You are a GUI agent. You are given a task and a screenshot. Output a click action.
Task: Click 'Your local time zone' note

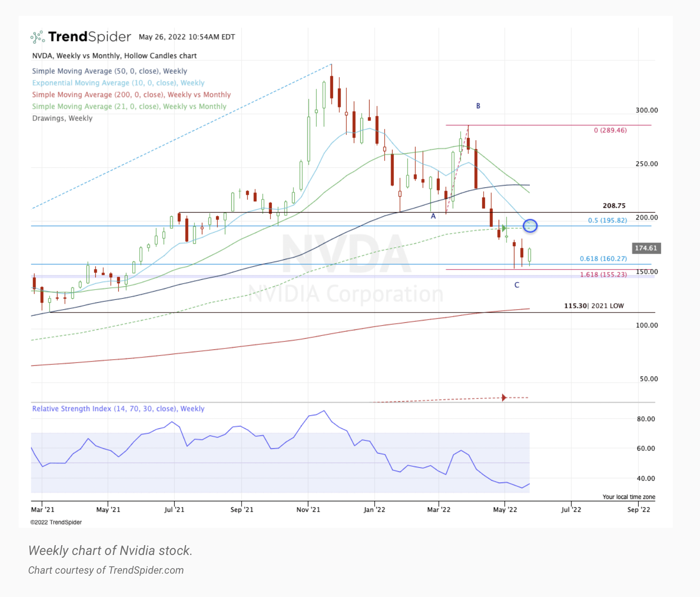(629, 497)
